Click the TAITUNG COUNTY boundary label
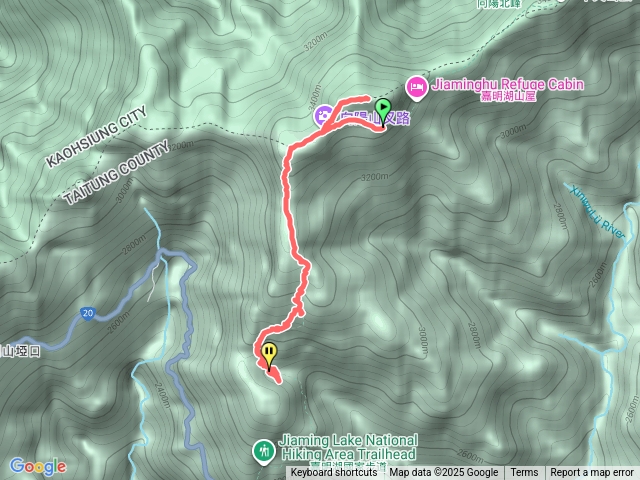The width and height of the screenshot is (640, 480). (116, 172)
